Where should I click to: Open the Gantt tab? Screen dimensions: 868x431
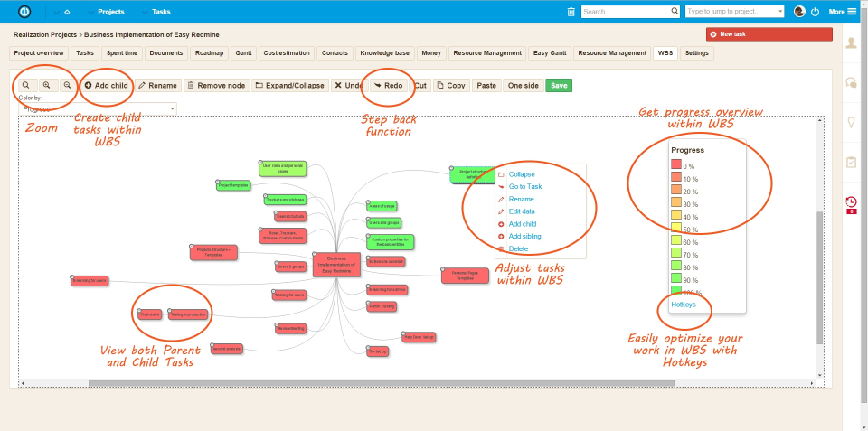click(x=243, y=53)
